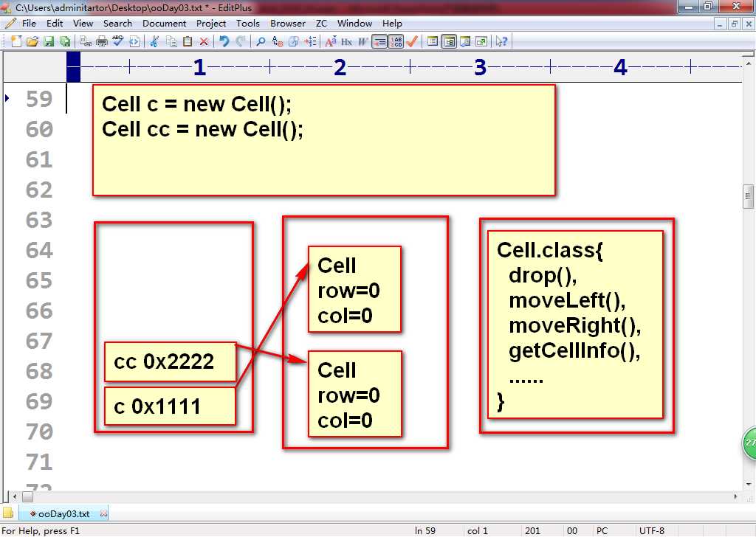Viewport: 756px width, 537px height.
Task: Click line number 71 in the gutter
Action: coord(39,462)
